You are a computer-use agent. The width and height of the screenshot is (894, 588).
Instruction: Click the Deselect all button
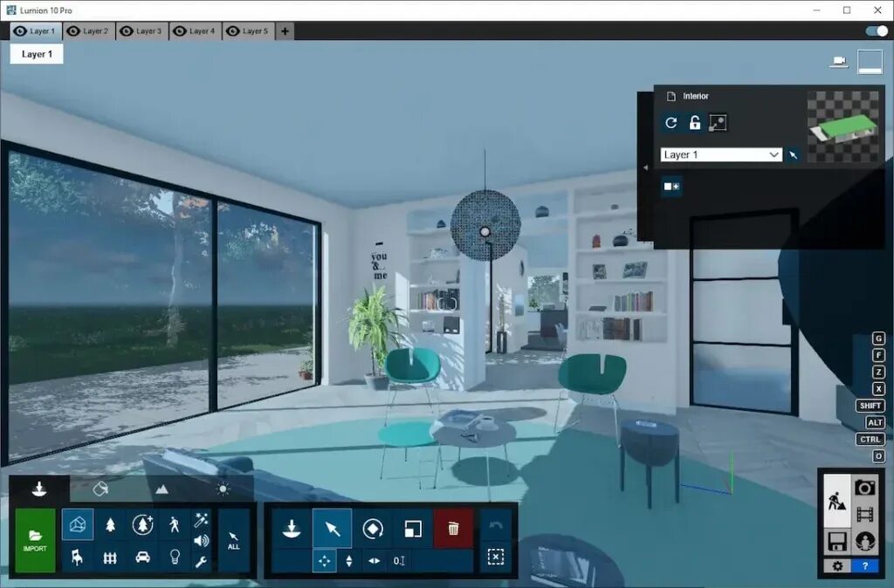pos(496,557)
